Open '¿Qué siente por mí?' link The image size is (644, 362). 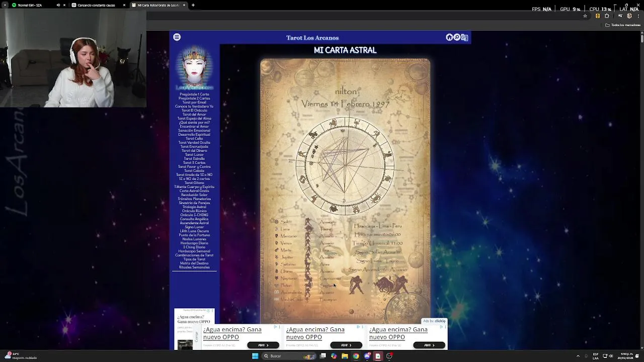[194, 123]
